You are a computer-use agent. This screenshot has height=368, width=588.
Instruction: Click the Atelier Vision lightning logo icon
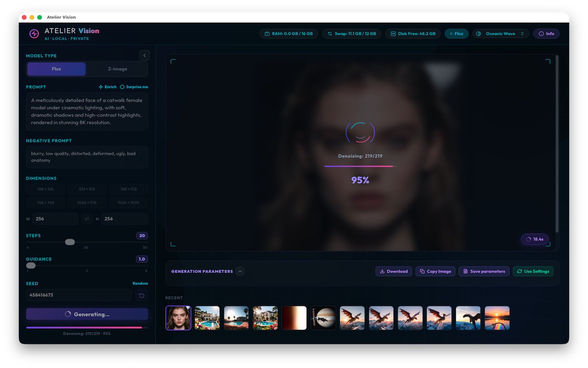point(34,34)
